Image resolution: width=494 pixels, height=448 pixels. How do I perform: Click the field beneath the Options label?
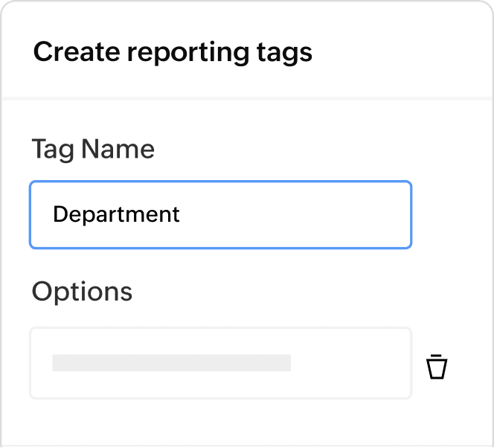[220, 363]
